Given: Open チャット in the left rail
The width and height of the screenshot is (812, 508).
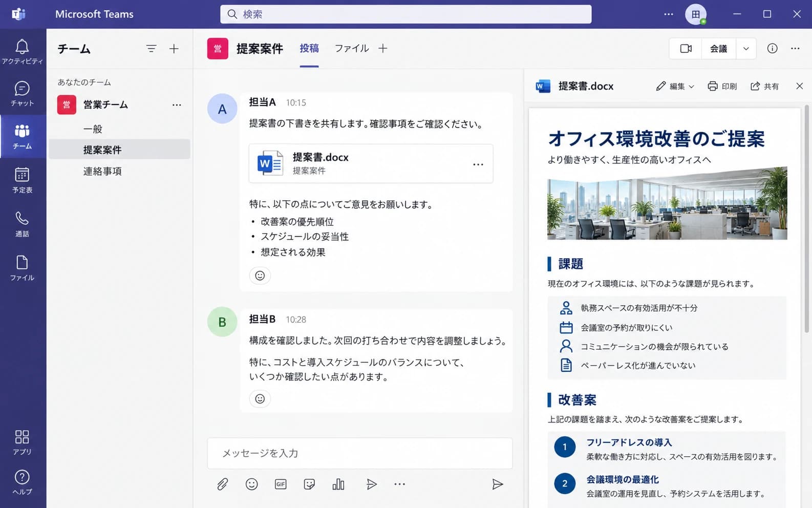Looking at the screenshot, I should pos(22,94).
